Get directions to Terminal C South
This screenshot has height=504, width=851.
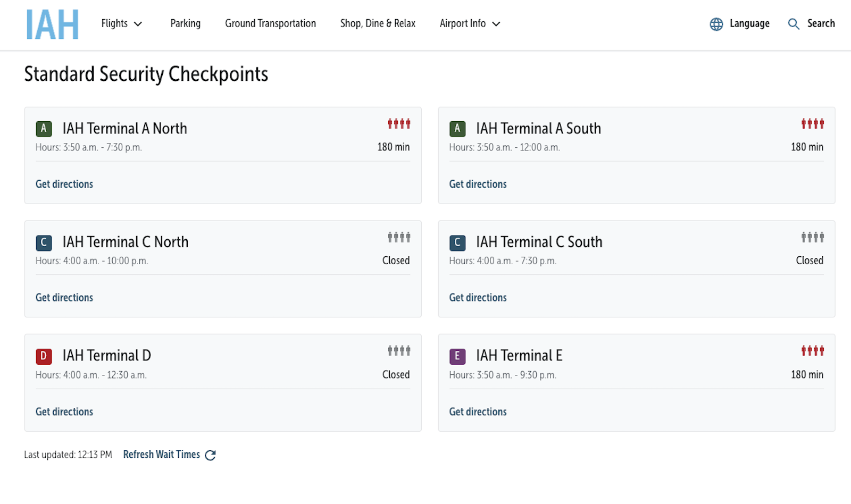coord(478,298)
